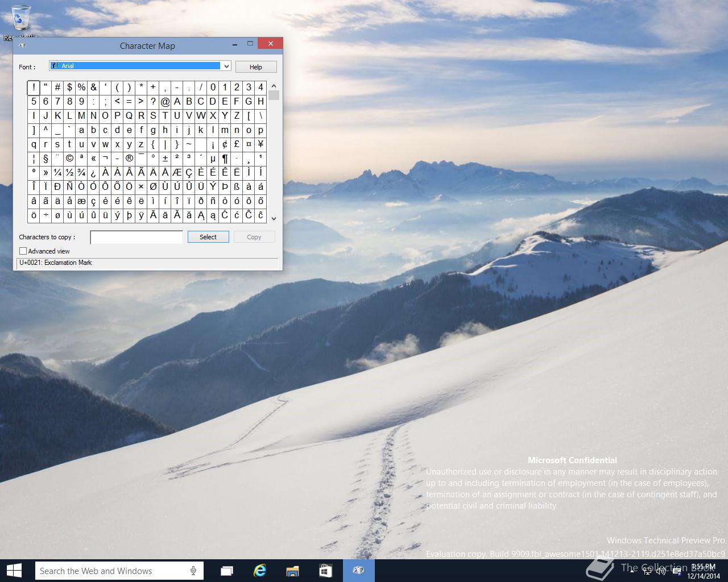Image resolution: width=728 pixels, height=582 pixels.
Task: Launch Internet Explorer from the taskbar
Action: coord(259,571)
